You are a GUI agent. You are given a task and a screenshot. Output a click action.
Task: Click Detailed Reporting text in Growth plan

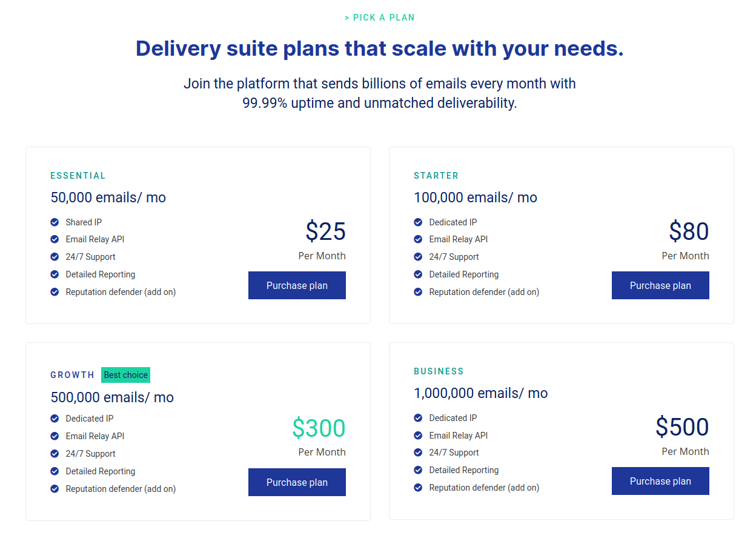[x=101, y=471]
